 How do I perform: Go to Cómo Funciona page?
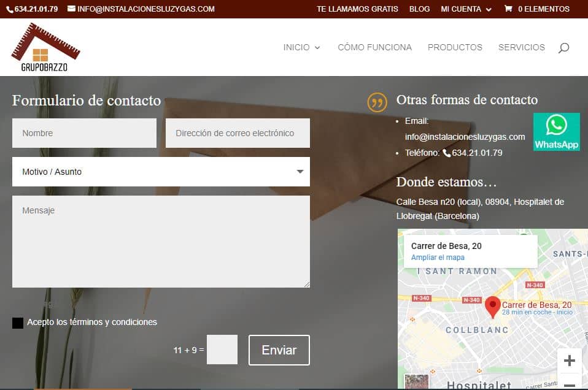pos(374,47)
